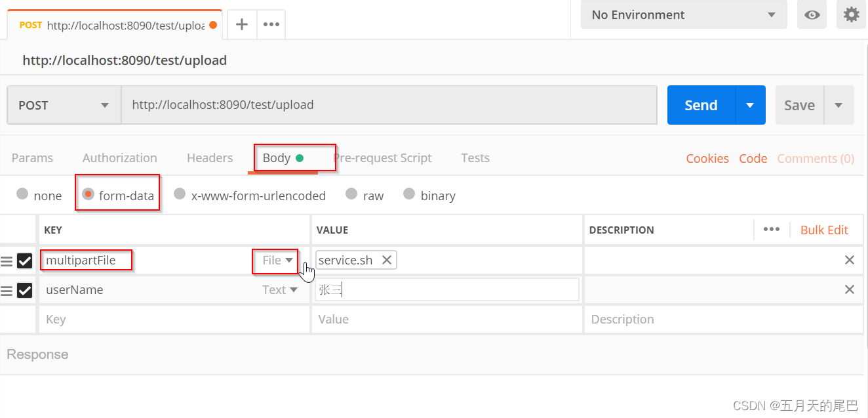Viewport: 868px width, 418px height.
Task: Select the raw body type radio button
Action: click(x=351, y=194)
